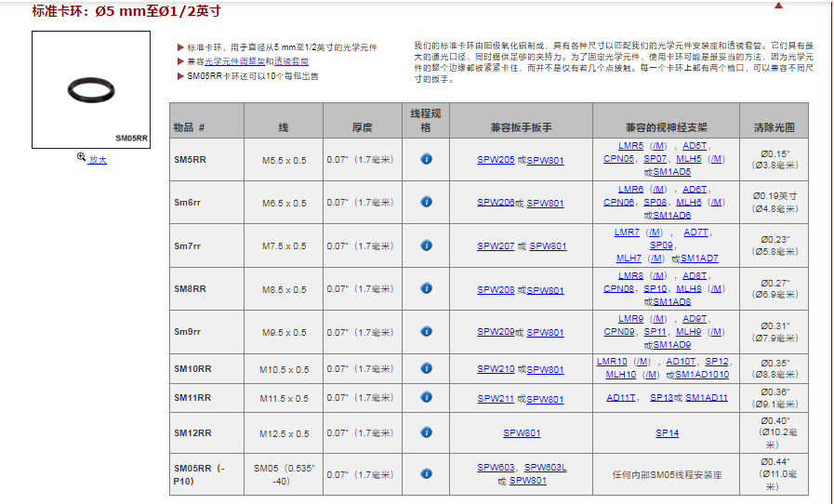Open the SPW603L wrench link
This screenshot has width=834, height=504.
tap(545, 468)
